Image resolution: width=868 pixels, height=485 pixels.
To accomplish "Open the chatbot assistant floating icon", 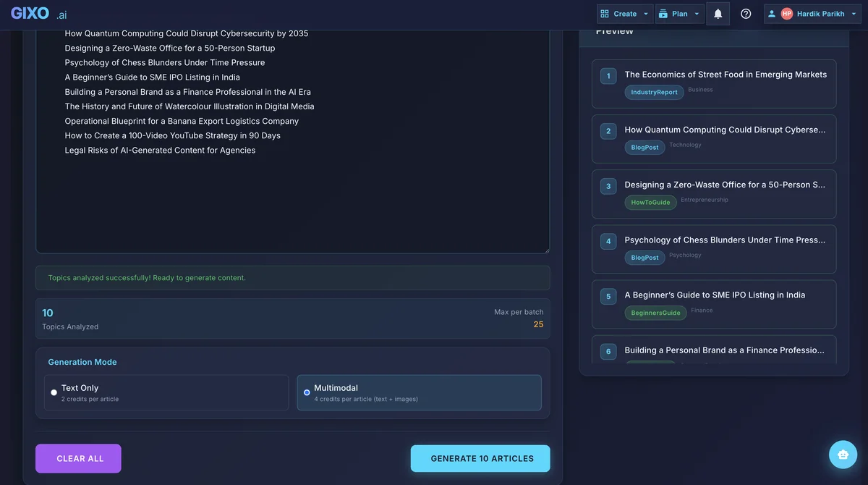I will pyautogui.click(x=843, y=454).
